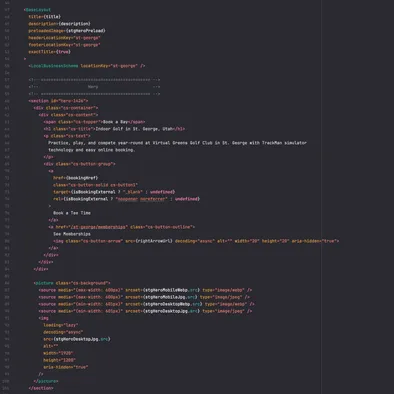Image resolution: width=394 pixels, height=394 pixels.
Task: Click the width="1920" attribute
Action: tap(58, 353)
